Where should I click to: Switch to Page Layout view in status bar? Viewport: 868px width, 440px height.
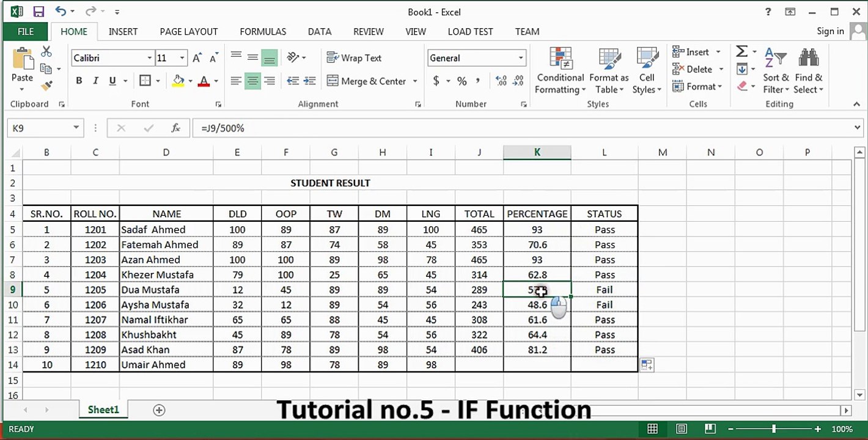[x=682, y=429]
